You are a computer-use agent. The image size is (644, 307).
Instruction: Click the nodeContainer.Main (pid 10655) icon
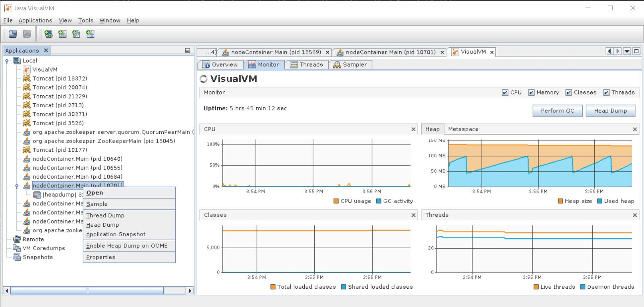(x=27, y=168)
